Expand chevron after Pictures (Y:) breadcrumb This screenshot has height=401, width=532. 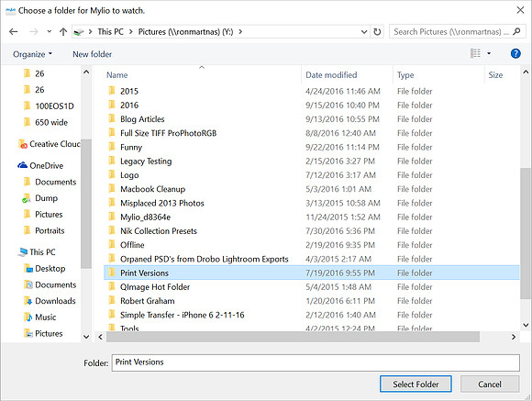tap(240, 32)
